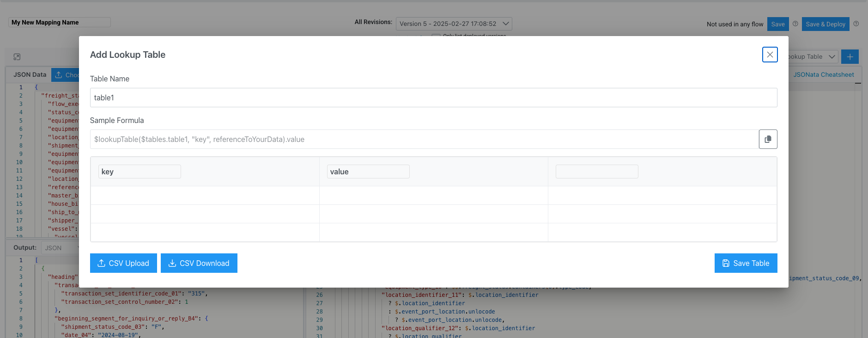868x338 pixels.
Task: Open the JSONata Cheatsheet link
Action: pyautogui.click(x=824, y=74)
